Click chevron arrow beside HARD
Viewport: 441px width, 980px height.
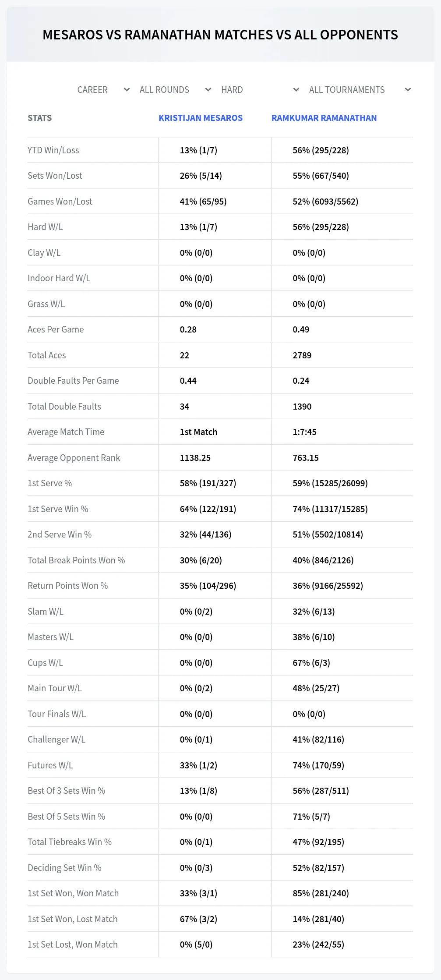pos(296,90)
